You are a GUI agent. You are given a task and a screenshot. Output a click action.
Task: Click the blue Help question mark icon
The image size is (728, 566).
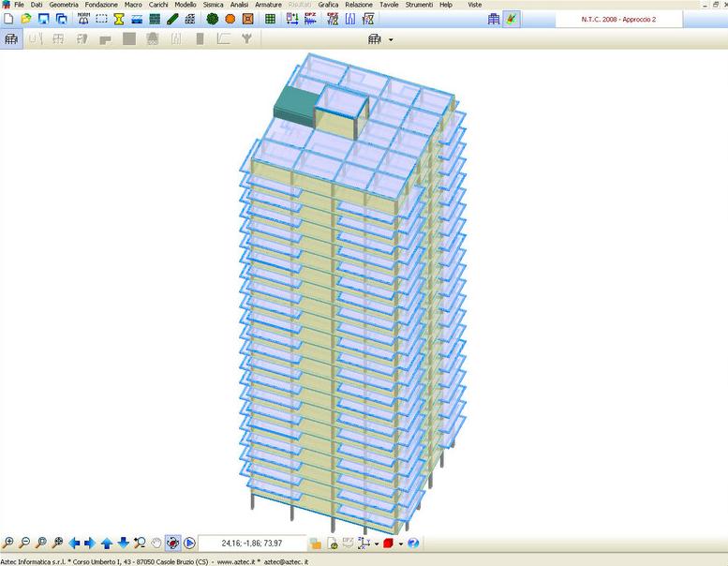pos(413,543)
